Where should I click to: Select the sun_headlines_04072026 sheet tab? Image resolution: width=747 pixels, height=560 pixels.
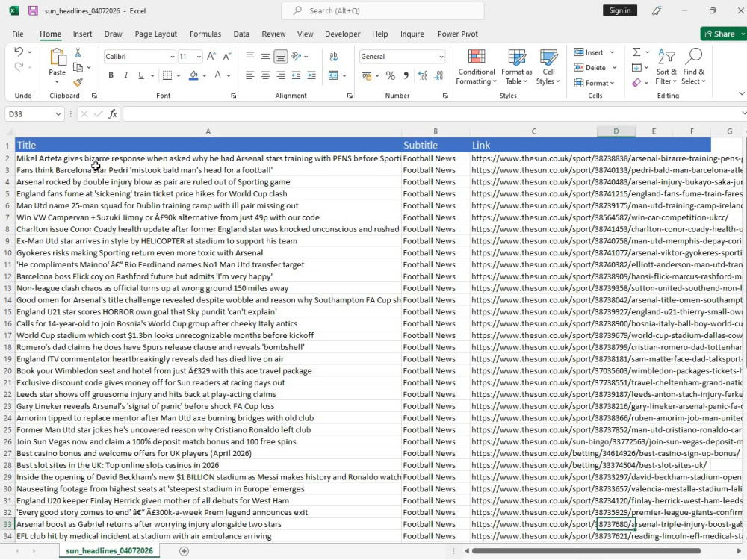click(109, 551)
